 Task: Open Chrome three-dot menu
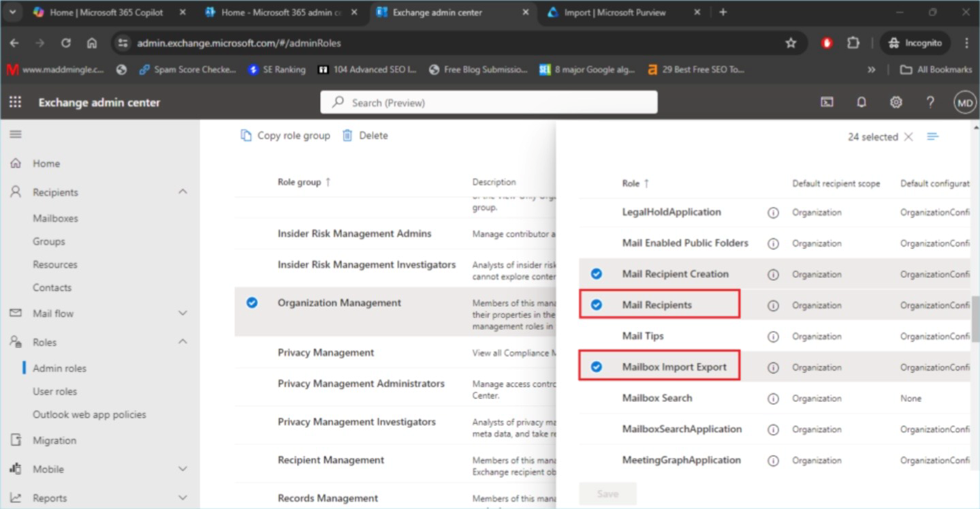pyautogui.click(x=966, y=43)
